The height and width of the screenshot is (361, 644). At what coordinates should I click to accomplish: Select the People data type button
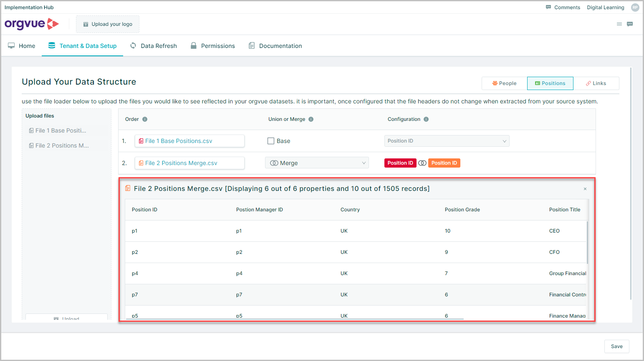(x=505, y=83)
